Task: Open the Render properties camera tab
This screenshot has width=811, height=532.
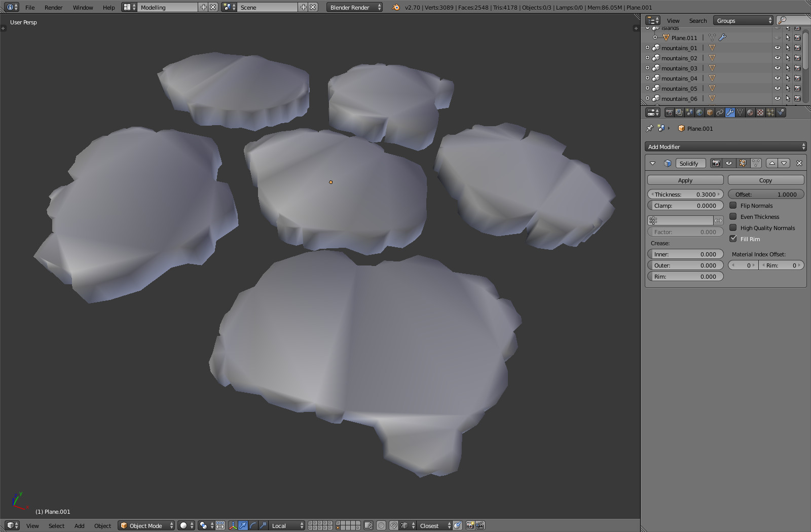Action: pyautogui.click(x=669, y=112)
